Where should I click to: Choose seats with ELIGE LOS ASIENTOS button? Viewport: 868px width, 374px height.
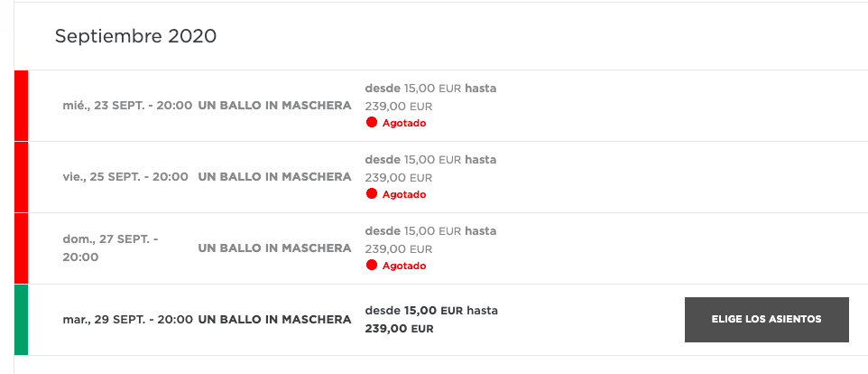pyautogui.click(x=767, y=320)
